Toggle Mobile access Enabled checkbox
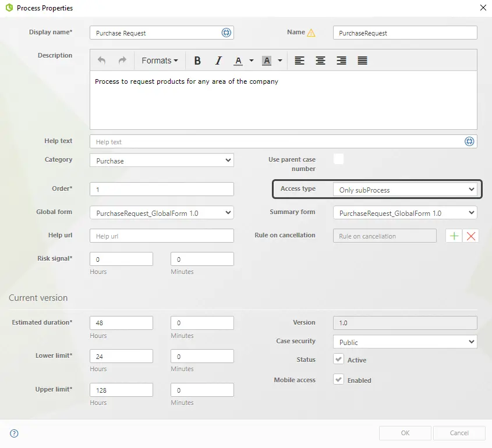 pos(338,379)
